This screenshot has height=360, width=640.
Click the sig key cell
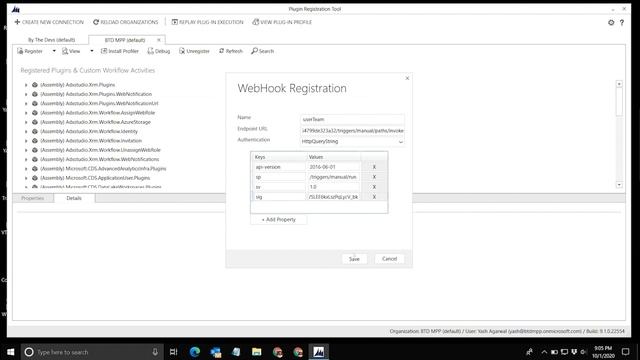pyautogui.click(x=279, y=197)
